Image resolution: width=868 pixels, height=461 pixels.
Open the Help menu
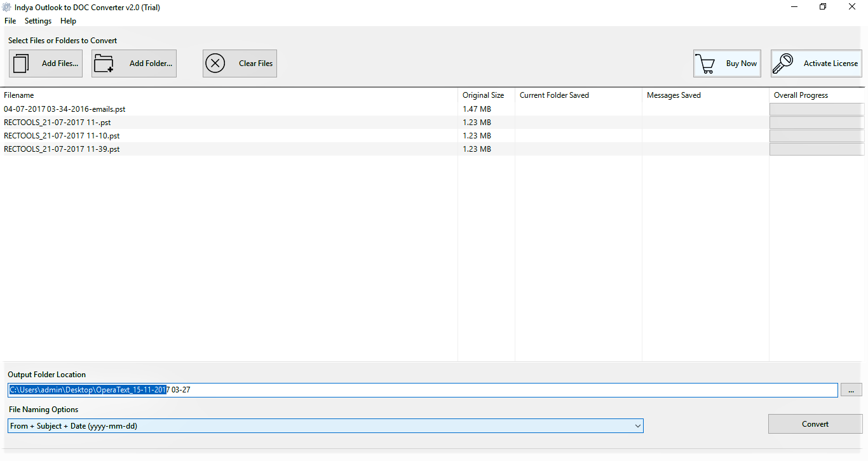point(68,21)
